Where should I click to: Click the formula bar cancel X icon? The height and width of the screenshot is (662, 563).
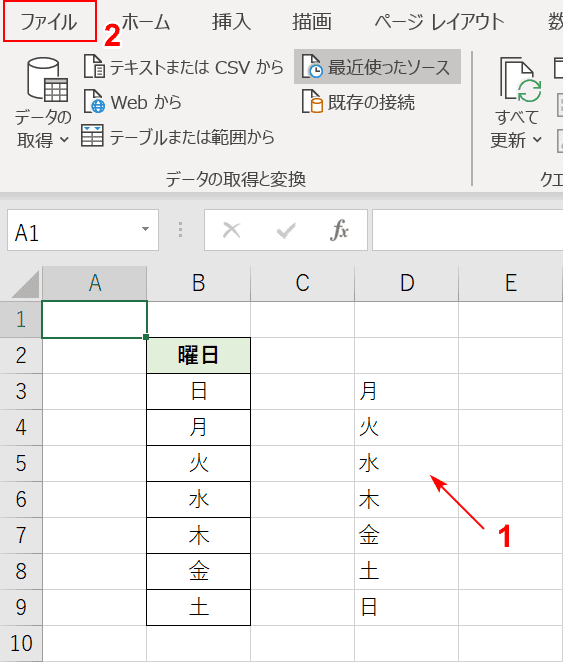(232, 231)
